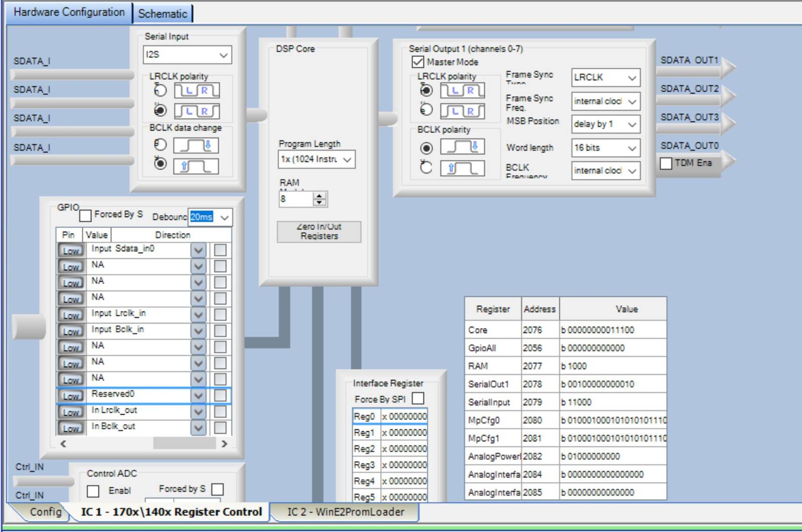Viewport: 802px width, 532px height.
Task: Choose Serial Output BCLK polarity up-arrow waveform
Action: [x=462, y=168]
